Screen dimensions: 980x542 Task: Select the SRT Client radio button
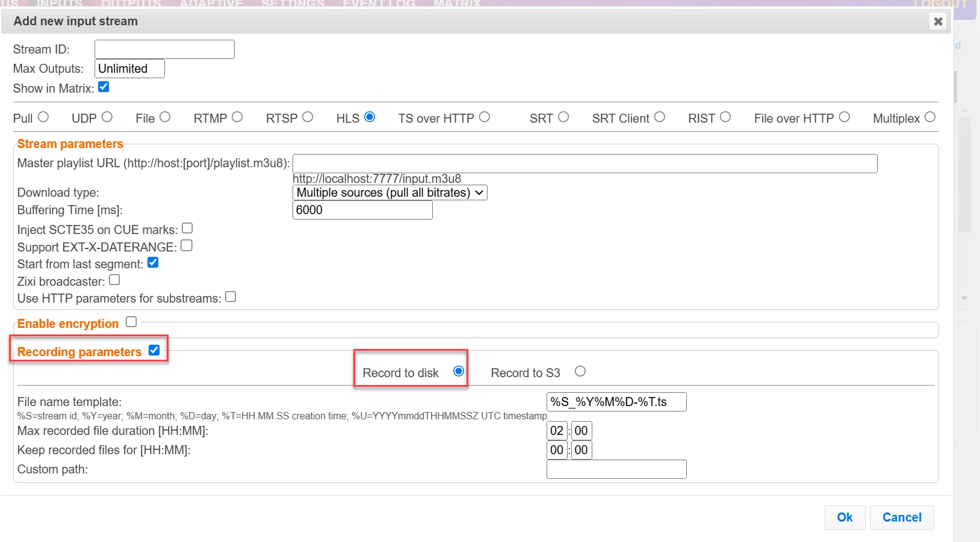coord(660,117)
